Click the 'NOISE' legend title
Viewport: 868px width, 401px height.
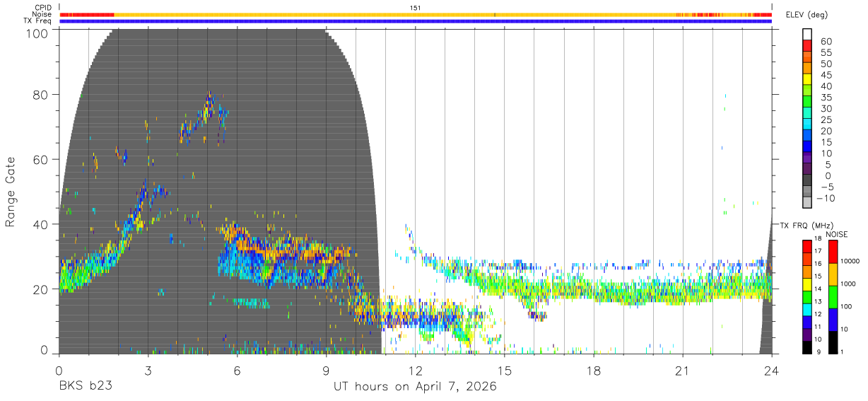point(837,234)
